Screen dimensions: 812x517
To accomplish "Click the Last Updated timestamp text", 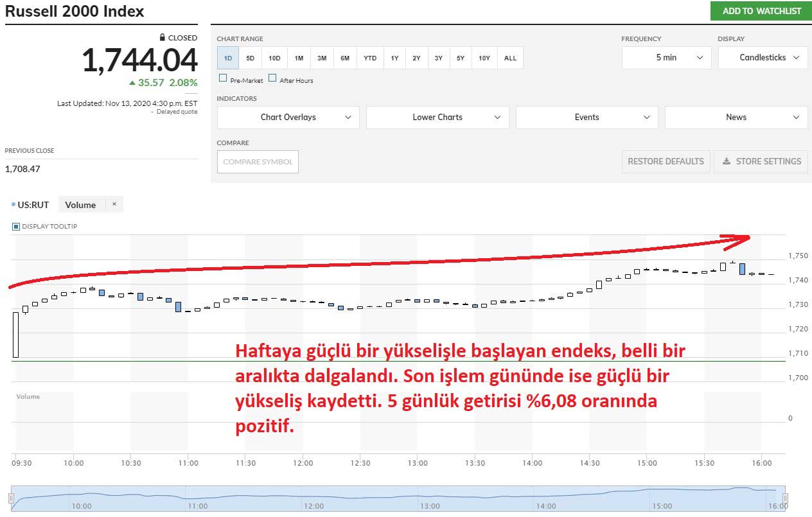I will pos(127,103).
